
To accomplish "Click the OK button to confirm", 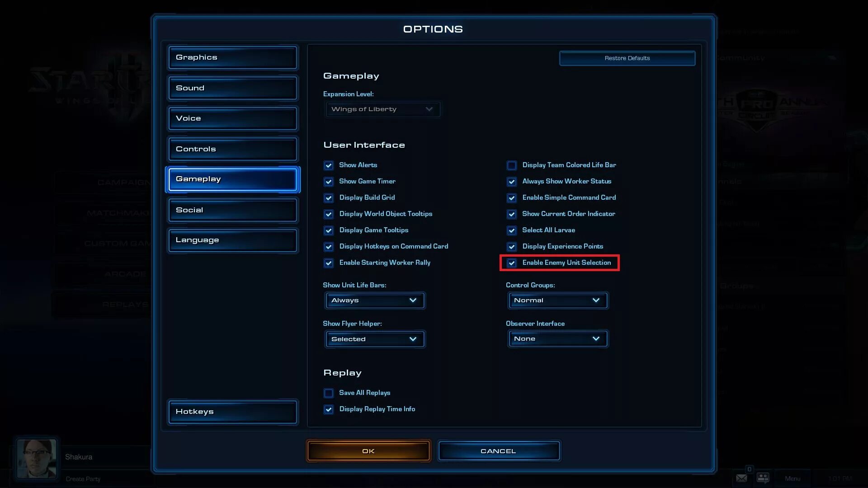I will pyautogui.click(x=368, y=450).
